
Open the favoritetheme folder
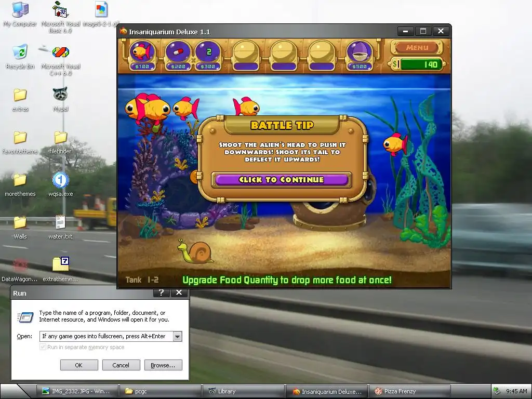(x=20, y=142)
